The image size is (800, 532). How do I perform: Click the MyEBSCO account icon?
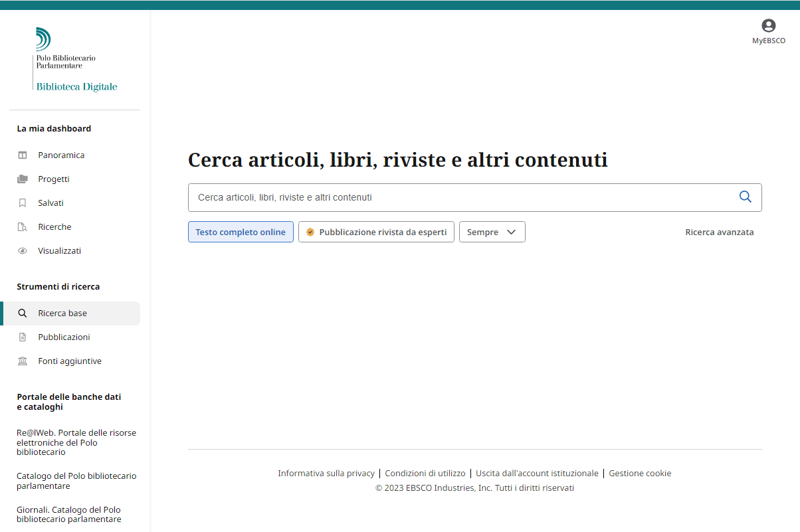[x=768, y=26]
